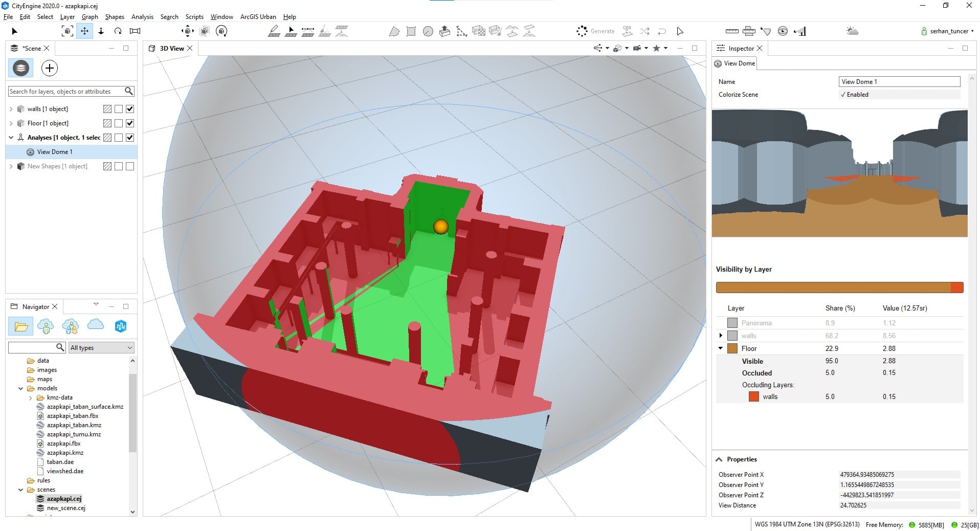Click the Navigator search magnifier icon
Image resolution: width=980 pixels, height=531 pixels.
tap(60, 347)
